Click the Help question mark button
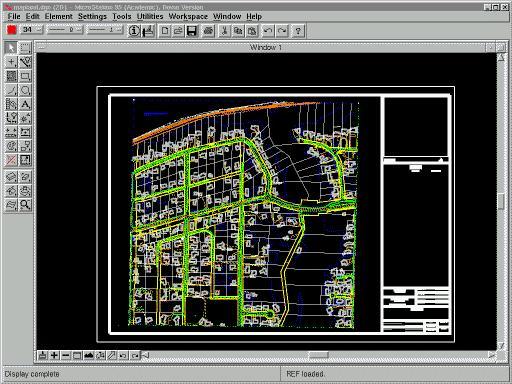 298,31
